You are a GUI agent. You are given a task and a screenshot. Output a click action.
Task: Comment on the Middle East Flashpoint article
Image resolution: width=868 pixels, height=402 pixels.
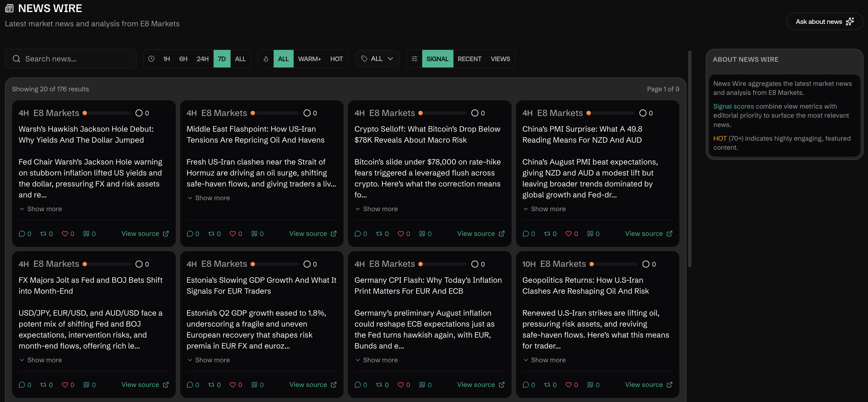[190, 234]
